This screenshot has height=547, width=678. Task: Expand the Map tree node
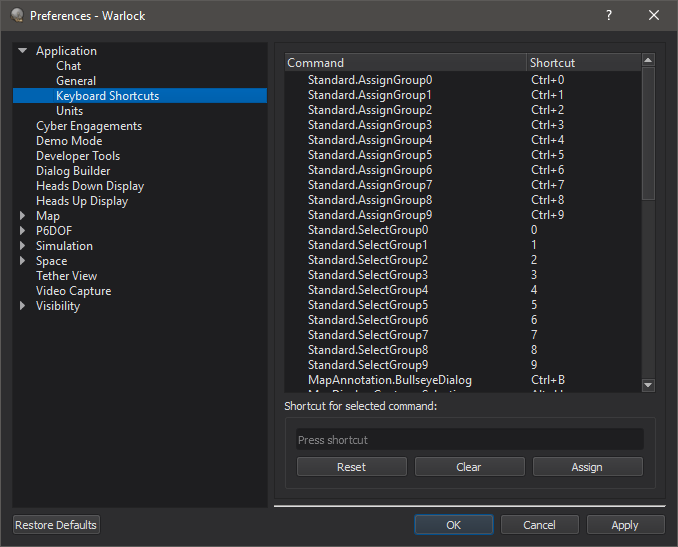pyautogui.click(x=22, y=216)
